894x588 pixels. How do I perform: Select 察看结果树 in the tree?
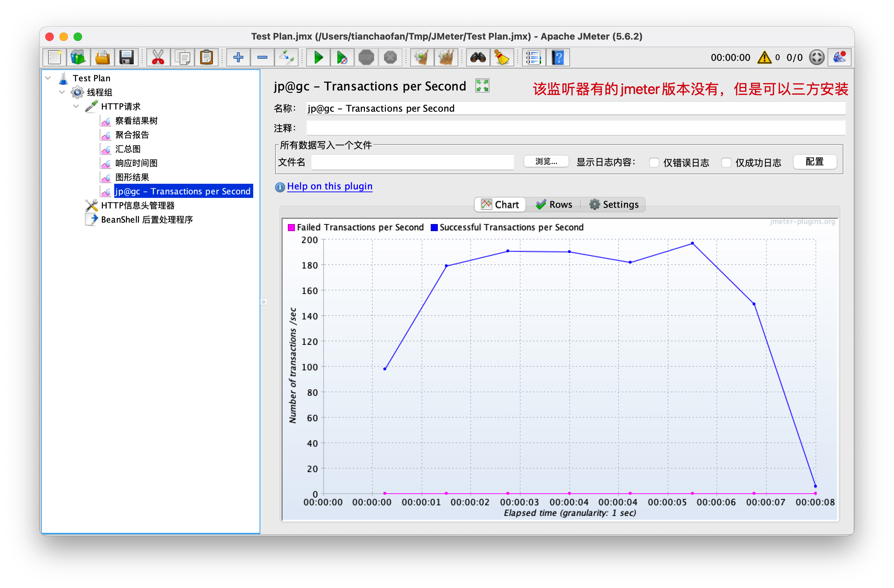pos(136,120)
